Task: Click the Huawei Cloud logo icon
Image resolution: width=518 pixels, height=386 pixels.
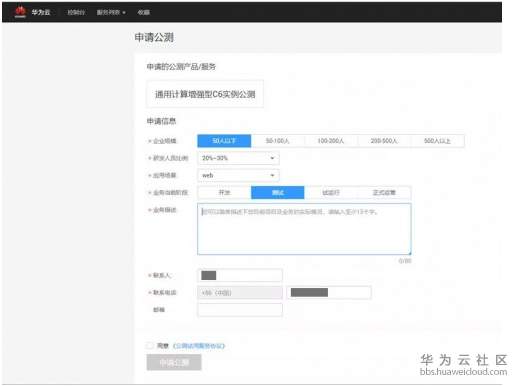Action: point(20,12)
